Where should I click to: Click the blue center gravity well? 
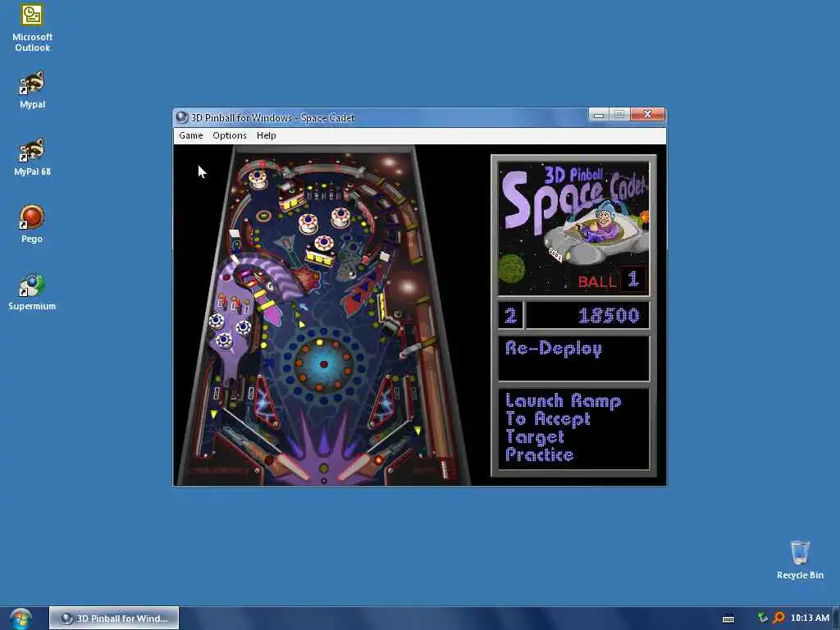(323, 364)
